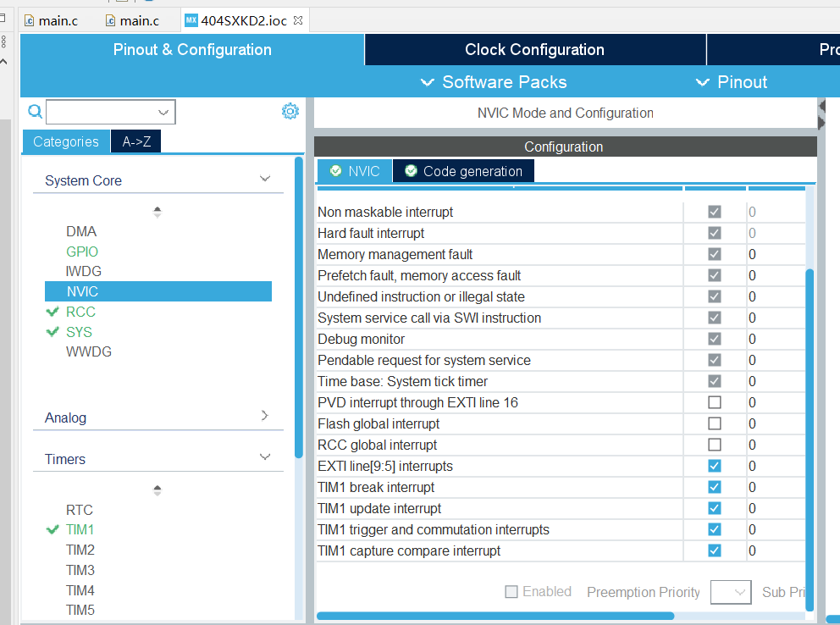840x625 pixels.
Task: Disable TIM1 break interrupt checkbox
Action: [x=714, y=487]
